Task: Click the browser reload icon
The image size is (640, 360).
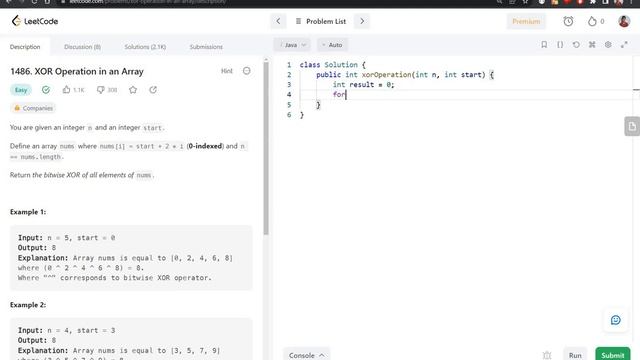Action: (34, 2)
